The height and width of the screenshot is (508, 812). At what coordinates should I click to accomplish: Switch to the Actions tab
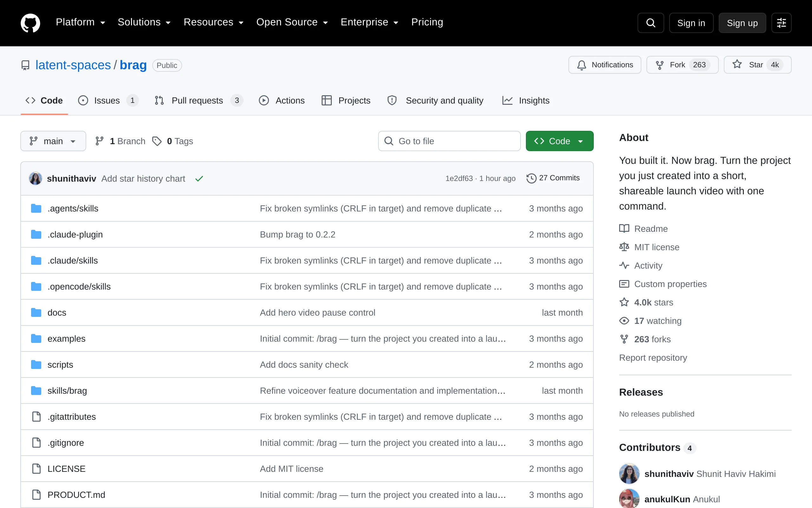tap(282, 100)
